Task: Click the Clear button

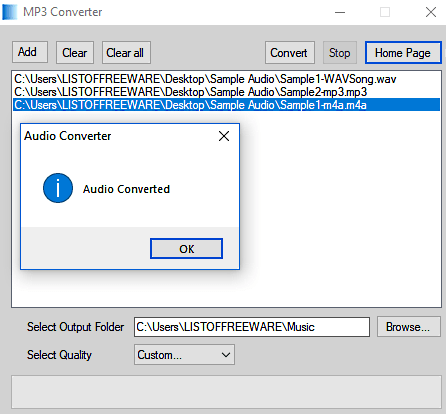Action: (x=75, y=53)
